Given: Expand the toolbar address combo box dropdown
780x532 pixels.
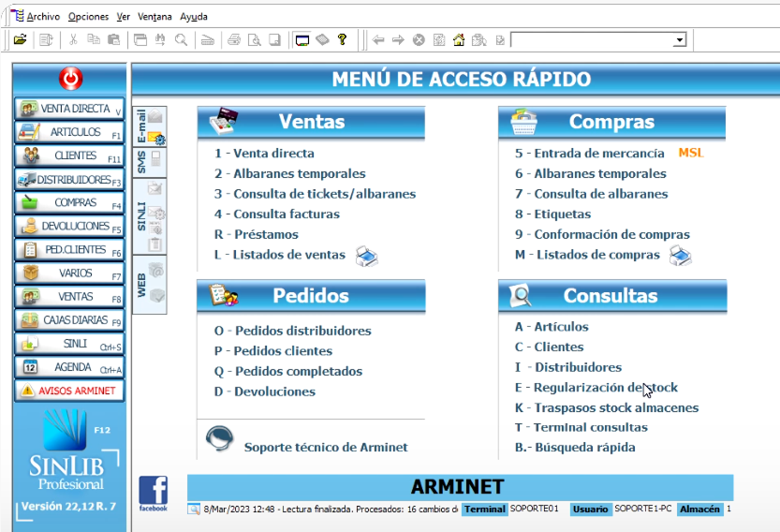Looking at the screenshot, I should coord(679,40).
